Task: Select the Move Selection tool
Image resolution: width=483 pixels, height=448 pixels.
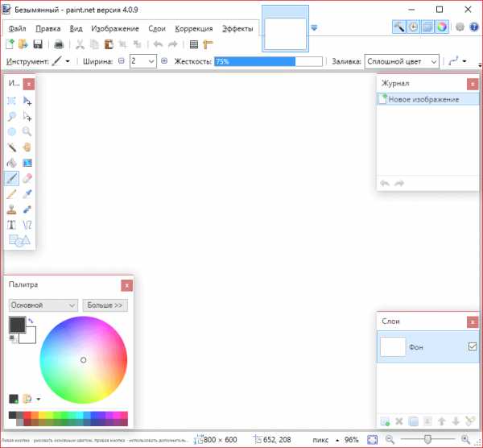Action: point(27,117)
